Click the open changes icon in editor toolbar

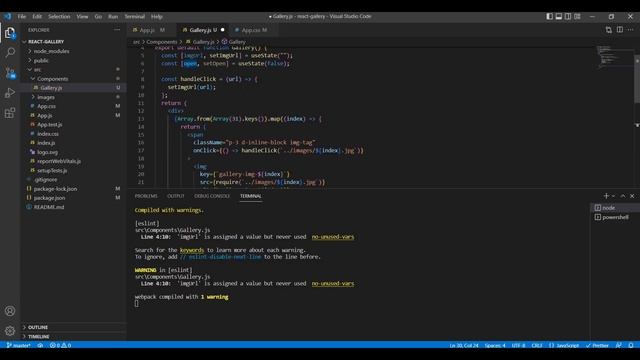609,30
